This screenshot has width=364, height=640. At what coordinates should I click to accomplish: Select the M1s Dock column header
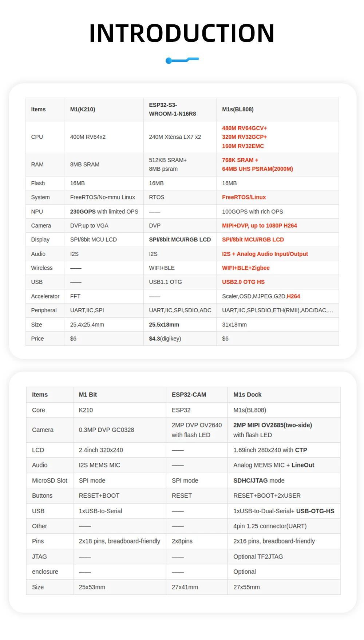[x=248, y=395]
